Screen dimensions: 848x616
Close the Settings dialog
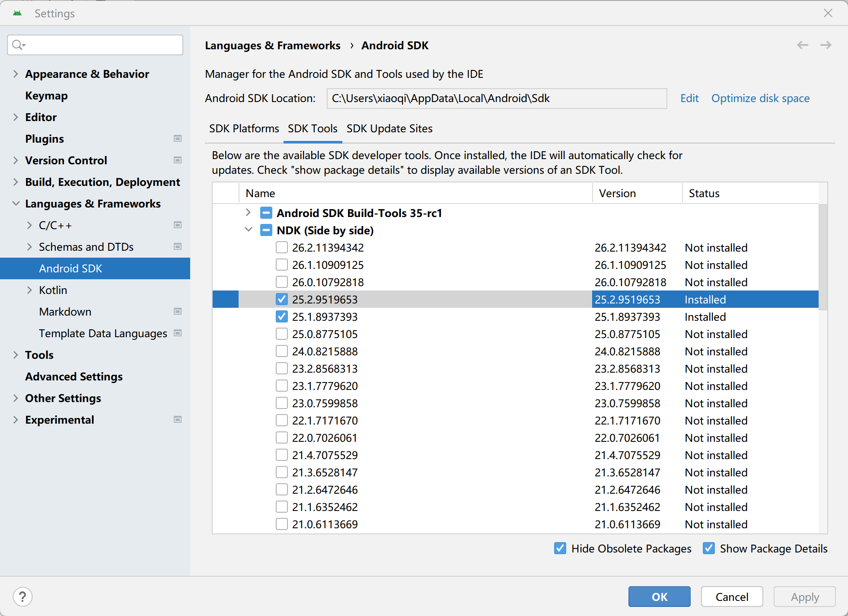click(x=828, y=13)
